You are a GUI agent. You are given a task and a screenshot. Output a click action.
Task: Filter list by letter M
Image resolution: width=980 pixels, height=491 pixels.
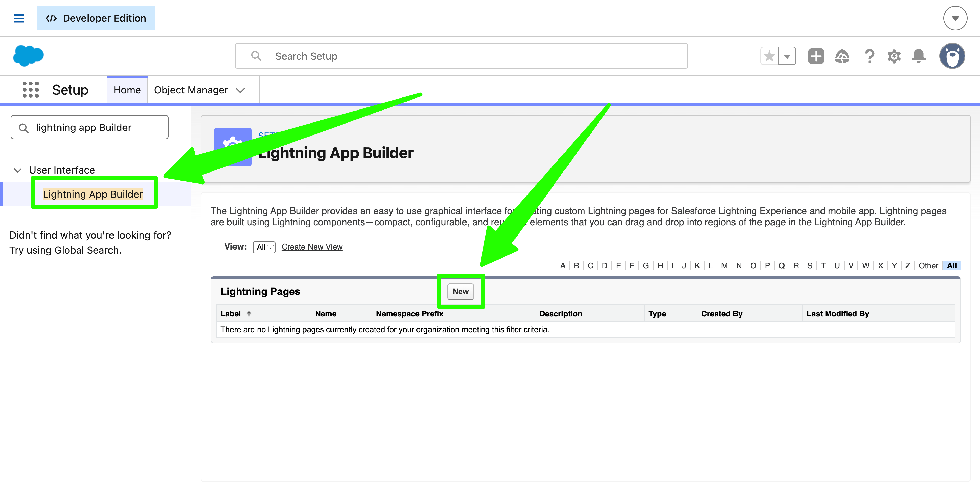point(724,265)
